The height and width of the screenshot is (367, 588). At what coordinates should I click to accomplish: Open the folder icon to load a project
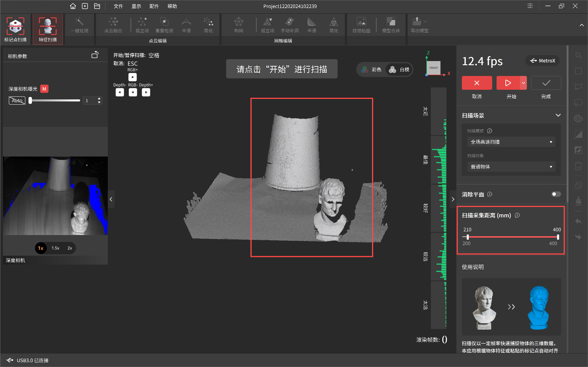pyautogui.click(x=97, y=6)
